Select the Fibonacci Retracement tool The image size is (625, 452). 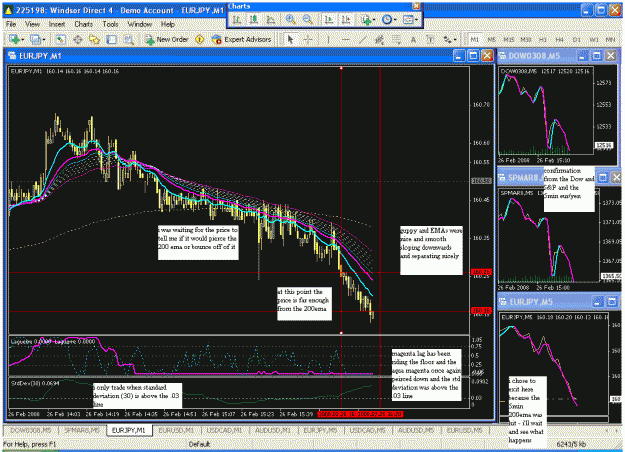click(396, 39)
